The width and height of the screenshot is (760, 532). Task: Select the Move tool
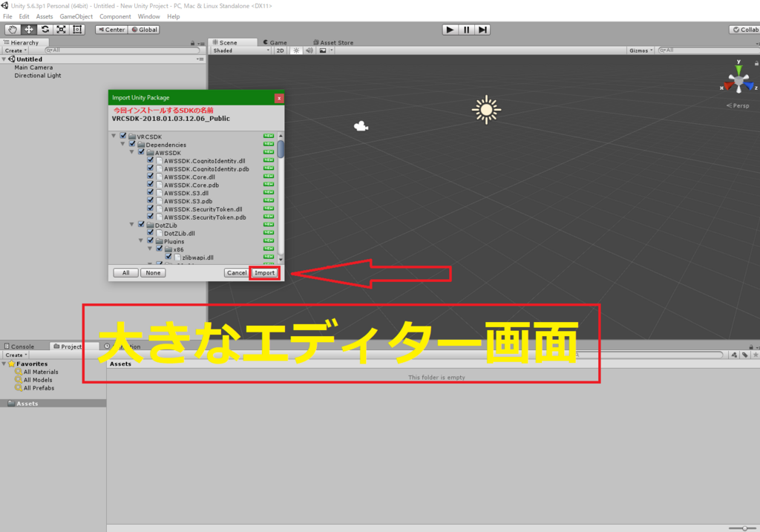click(29, 30)
